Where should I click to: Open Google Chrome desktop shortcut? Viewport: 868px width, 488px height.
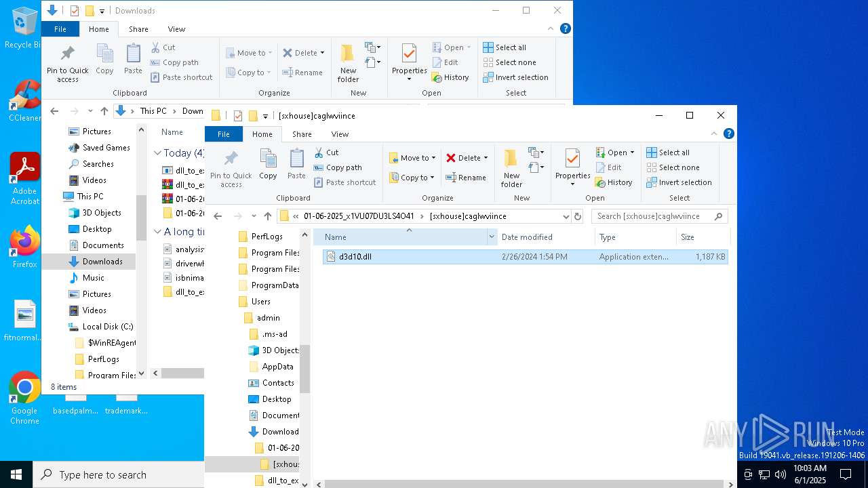point(24,399)
